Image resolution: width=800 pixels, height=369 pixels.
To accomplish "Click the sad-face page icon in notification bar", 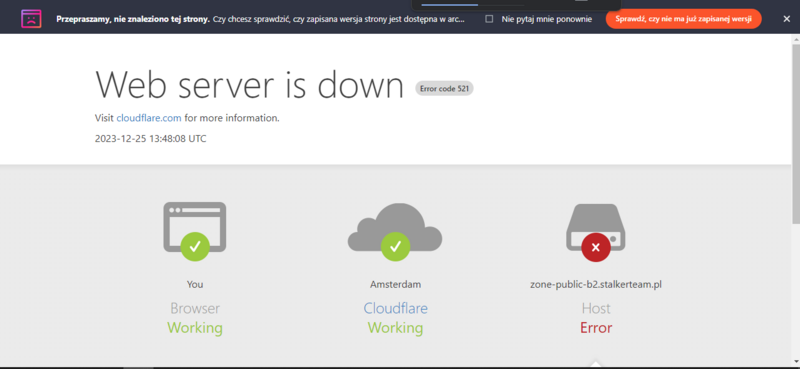I will click(31, 19).
